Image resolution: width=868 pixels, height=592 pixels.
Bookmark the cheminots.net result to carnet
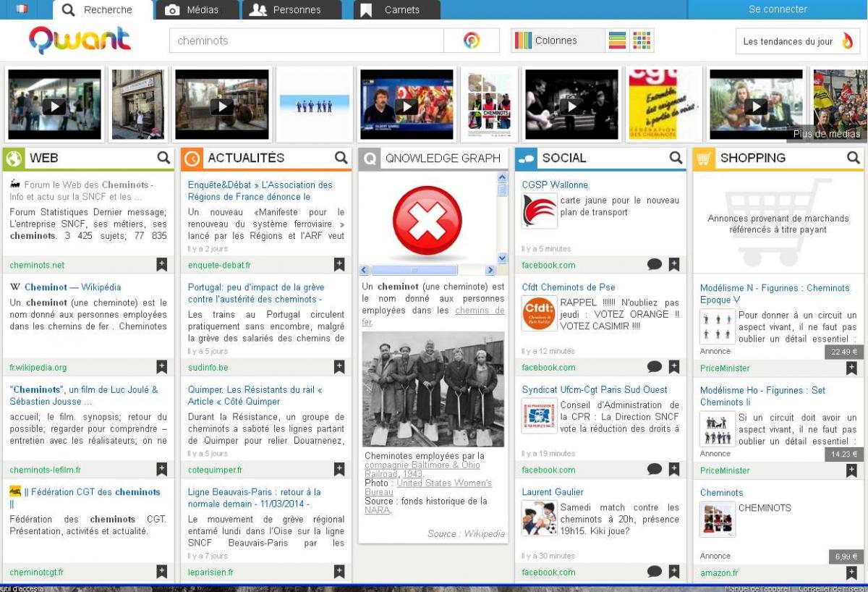pos(162,265)
